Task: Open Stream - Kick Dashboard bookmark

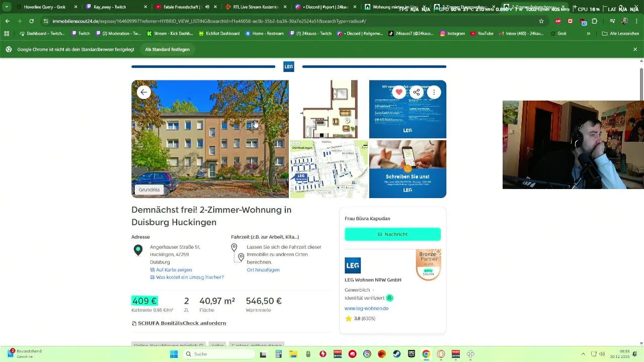Action: point(170,33)
